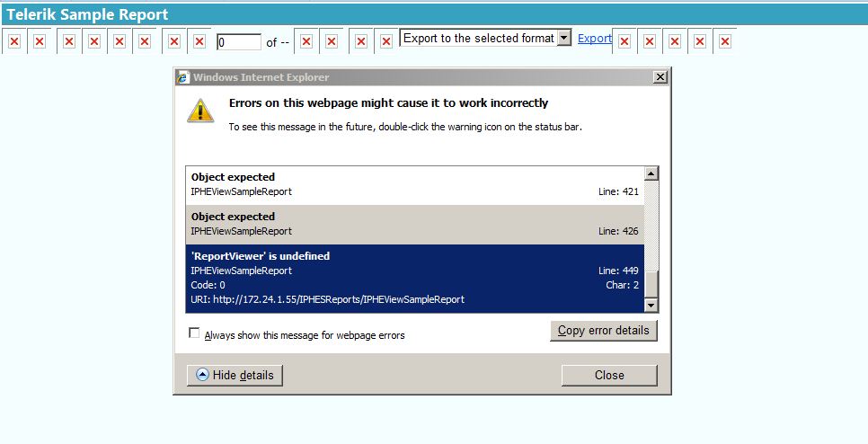Screen dimensions: 868x444
Task: Click the 'Copy error details' button
Action: [x=604, y=331]
